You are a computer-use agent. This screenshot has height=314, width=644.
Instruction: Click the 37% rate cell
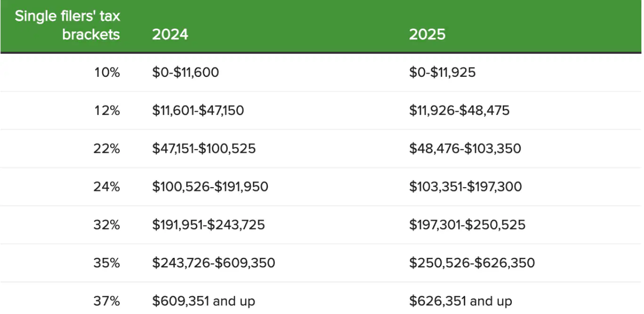coord(107,300)
